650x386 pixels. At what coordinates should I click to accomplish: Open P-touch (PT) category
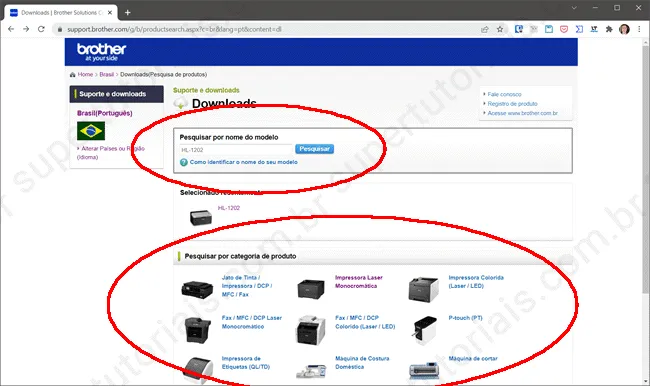tap(466, 318)
